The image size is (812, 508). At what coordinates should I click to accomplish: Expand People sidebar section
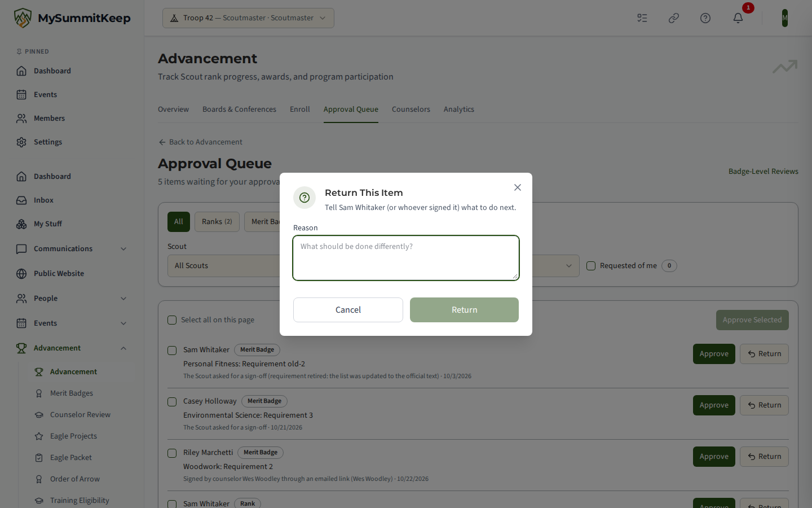pyautogui.click(x=72, y=299)
